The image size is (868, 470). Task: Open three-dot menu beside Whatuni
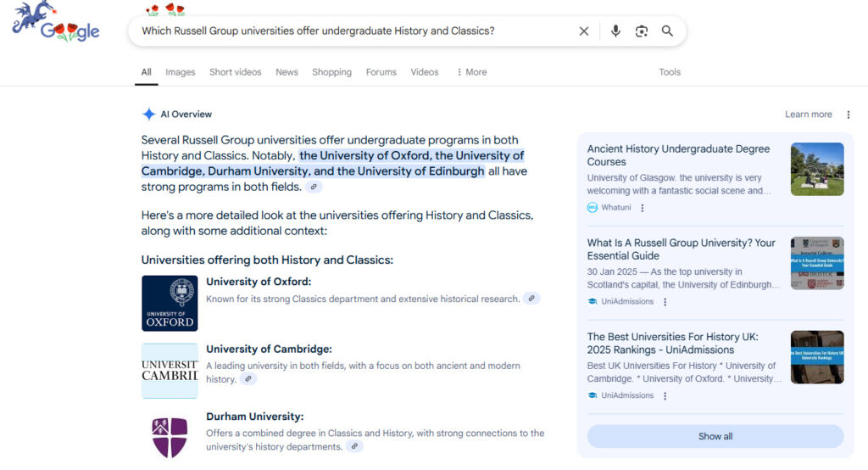(643, 208)
